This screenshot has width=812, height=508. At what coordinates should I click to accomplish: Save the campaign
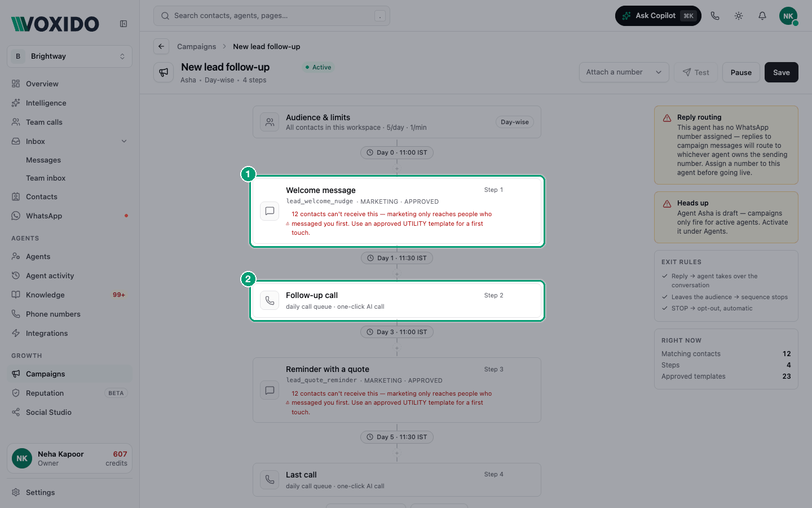pyautogui.click(x=782, y=72)
